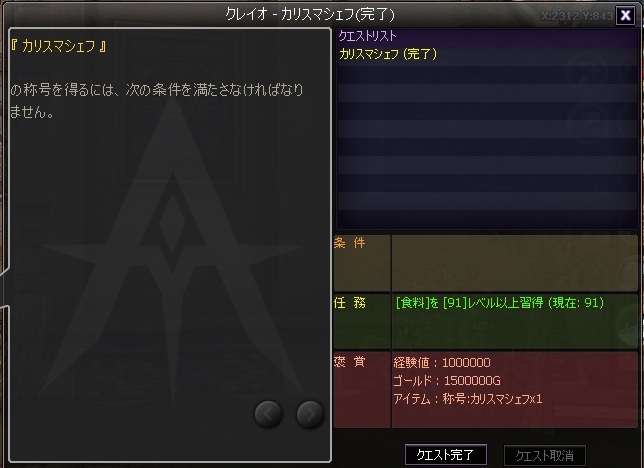This screenshot has width=644, height=468.
Task: Click the first empty row below カリスマシェフ
Action: tap(487, 74)
